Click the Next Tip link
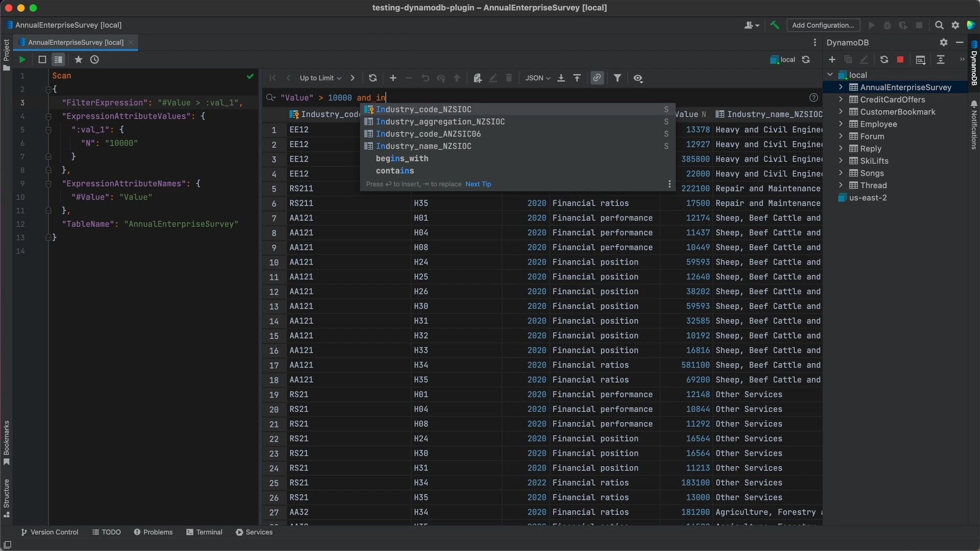This screenshot has width=980, height=551. (478, 184)
